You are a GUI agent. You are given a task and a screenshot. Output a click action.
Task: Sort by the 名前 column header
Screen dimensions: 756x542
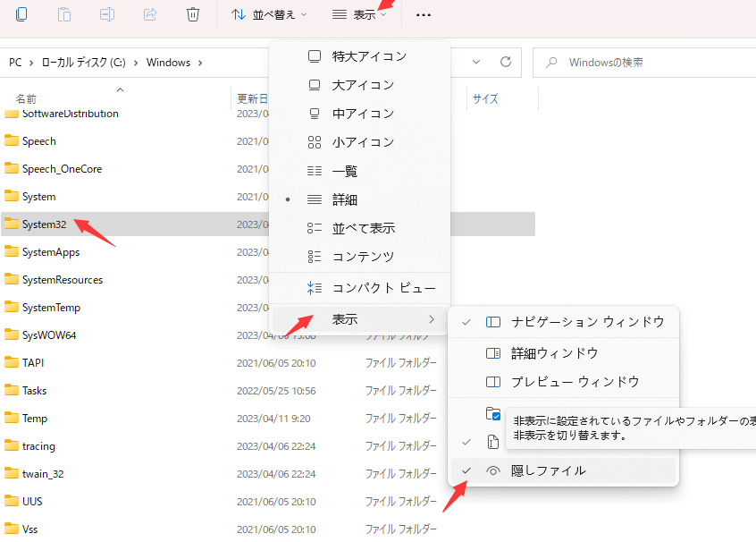pos(27,99)
